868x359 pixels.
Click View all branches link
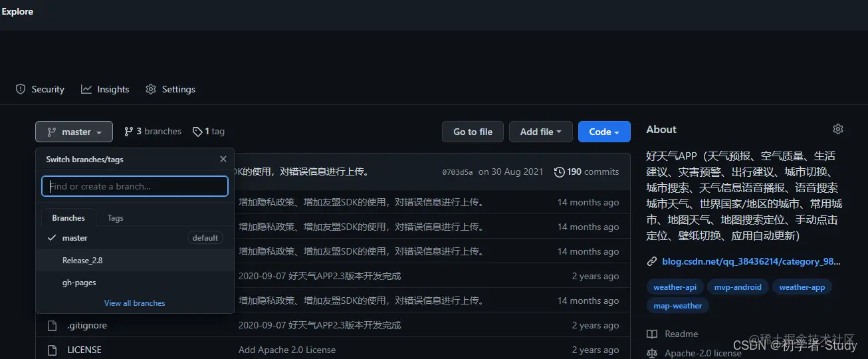tap(135, 302)
